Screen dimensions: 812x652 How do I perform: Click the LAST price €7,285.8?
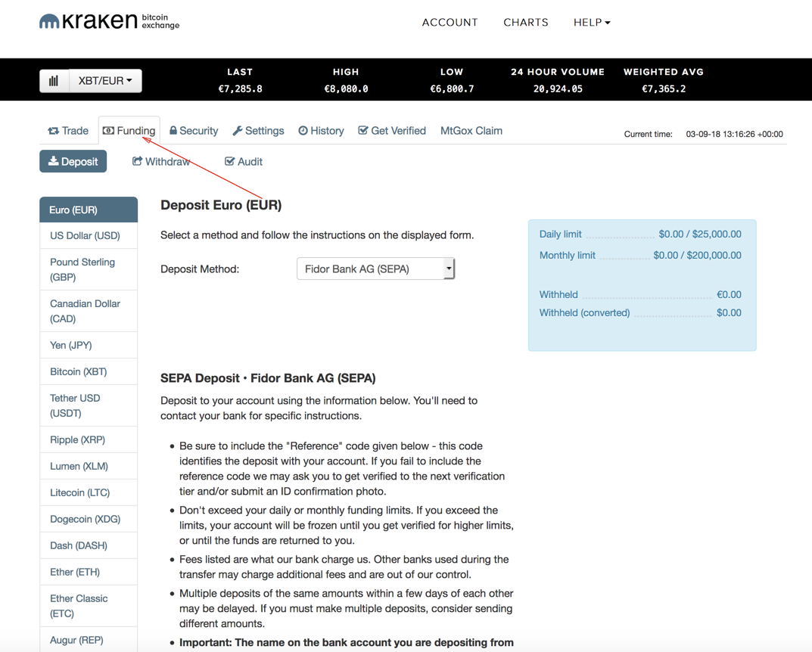(x=241, y=89)
